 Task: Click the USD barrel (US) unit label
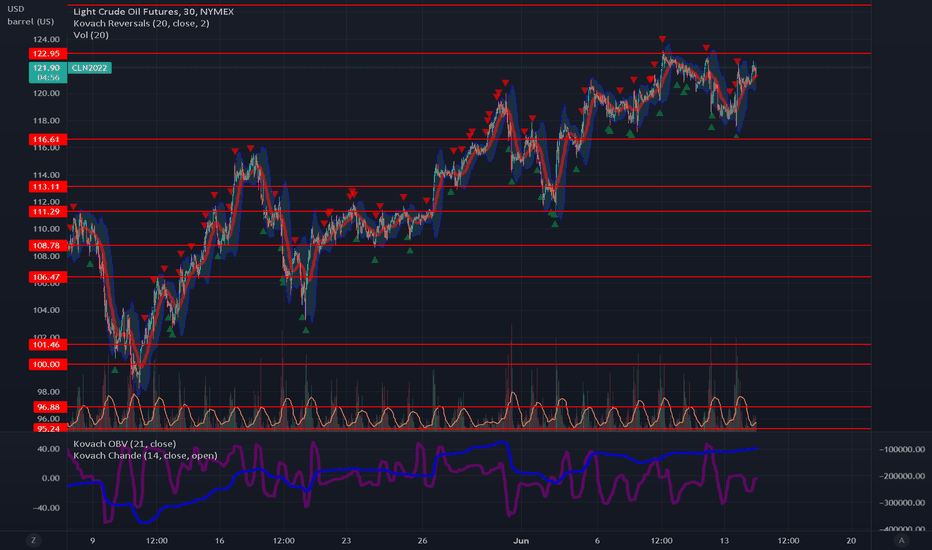pyautogui.click(x=30, y=15)
